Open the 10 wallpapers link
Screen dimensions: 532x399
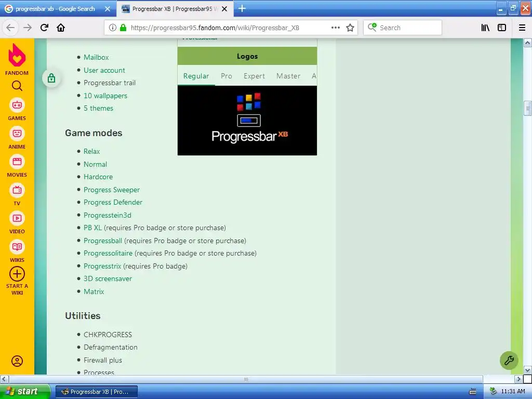[x=105, y=96]
